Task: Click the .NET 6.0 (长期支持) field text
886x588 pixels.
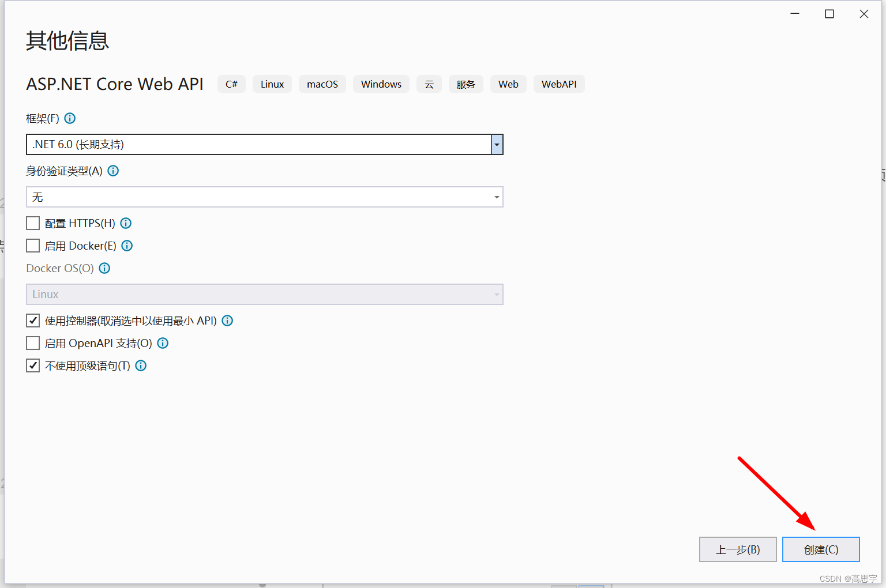Action: point(78,145)
